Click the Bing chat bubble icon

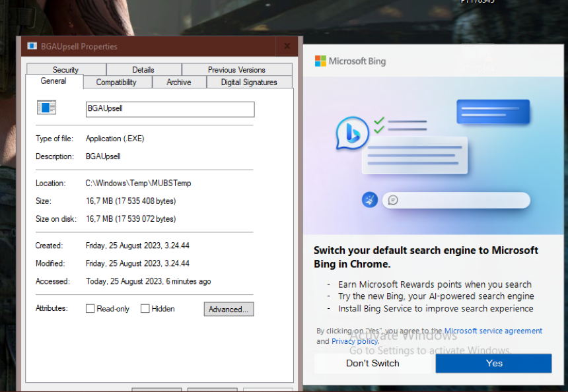point(352,133)
